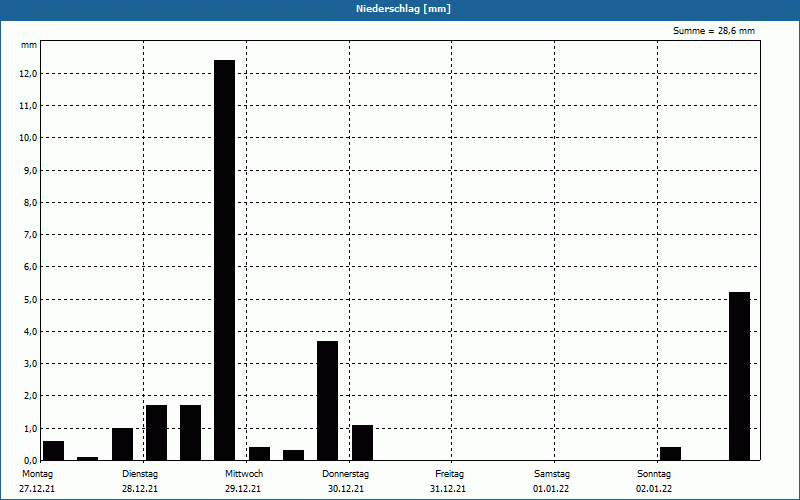This screenshot has width=800, height=500.
Task: Click the date 27.12.21
Action: click(37, 489)
